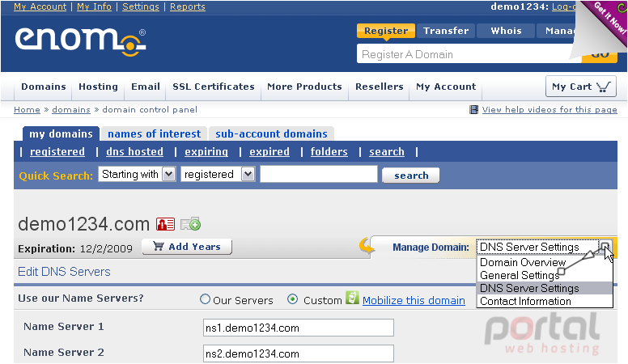Viewport: 628px width, 364px height.
Task: Choose General Settings from the dropdown list
Action: 545,275
